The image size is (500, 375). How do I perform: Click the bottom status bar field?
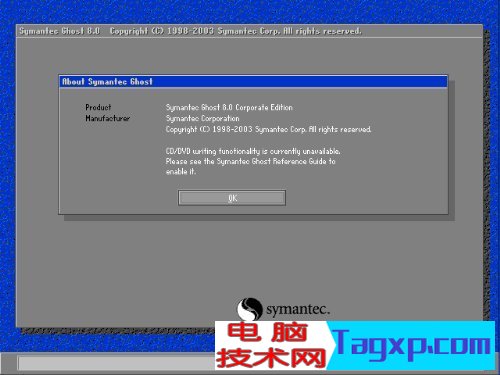click(117, 363)
